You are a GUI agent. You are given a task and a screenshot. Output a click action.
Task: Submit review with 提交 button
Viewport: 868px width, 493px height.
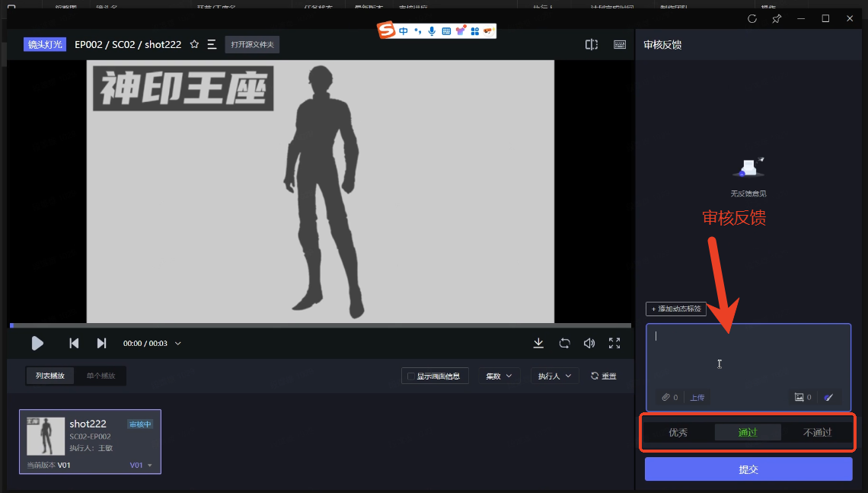(748, 469)
